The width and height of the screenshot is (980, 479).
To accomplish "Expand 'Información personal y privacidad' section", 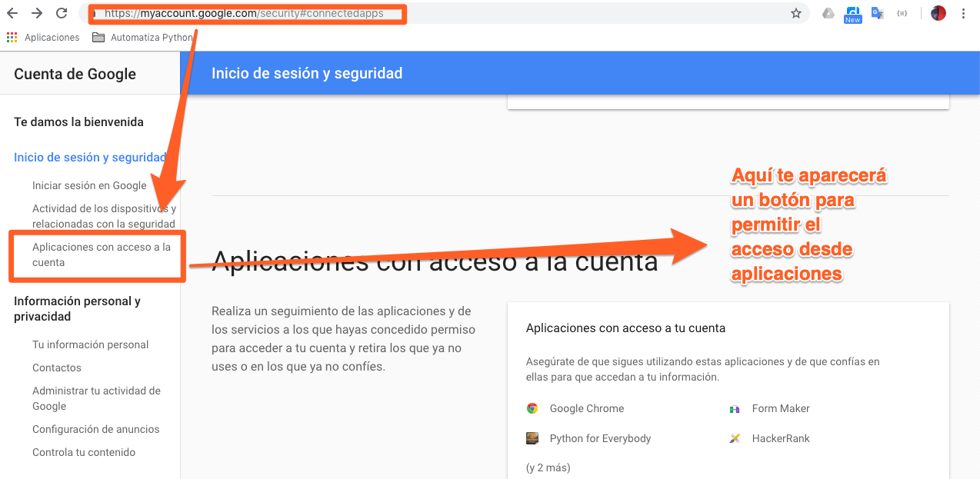I will pyautogui.click(x=77, y=308).
